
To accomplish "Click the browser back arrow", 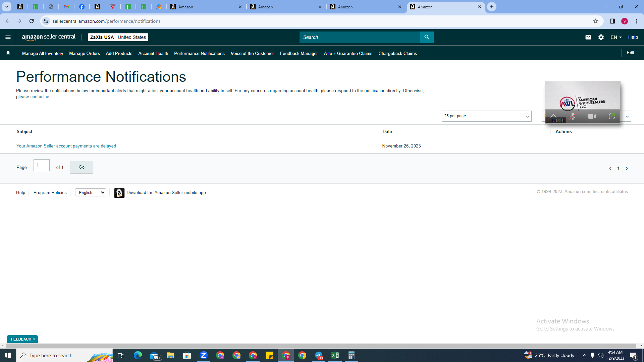I will pos(7,21).
